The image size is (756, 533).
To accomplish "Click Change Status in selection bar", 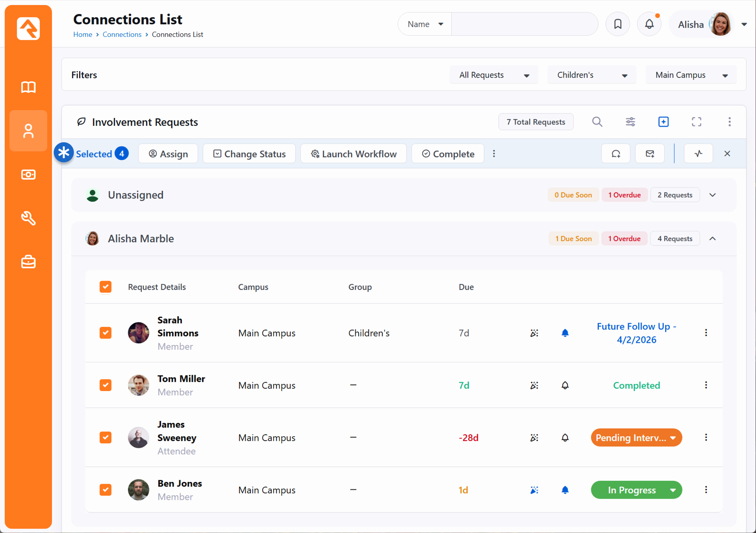I will (x=249, y=154).
